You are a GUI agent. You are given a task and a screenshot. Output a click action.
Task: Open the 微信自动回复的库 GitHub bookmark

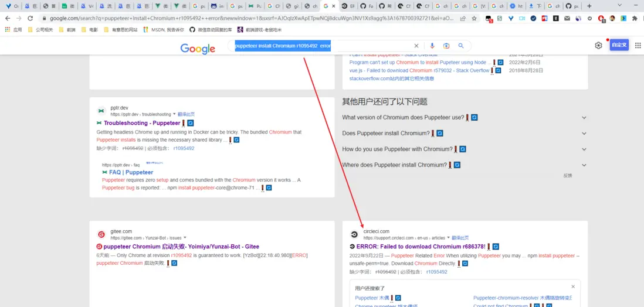(x=212, y=29)
